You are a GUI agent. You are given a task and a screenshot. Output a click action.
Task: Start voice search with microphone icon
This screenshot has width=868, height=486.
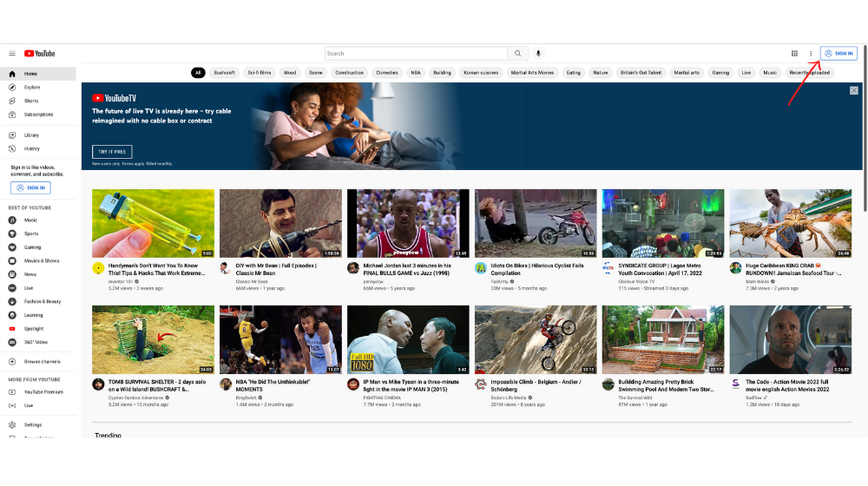tap(538, 54)
